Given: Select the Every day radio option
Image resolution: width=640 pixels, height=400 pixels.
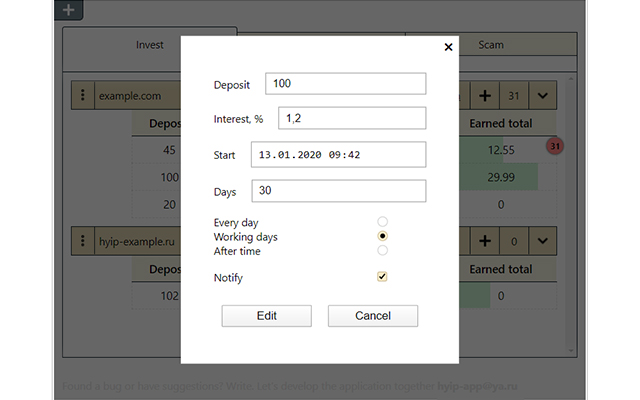Looking at the screenshot, I should 382,222.
